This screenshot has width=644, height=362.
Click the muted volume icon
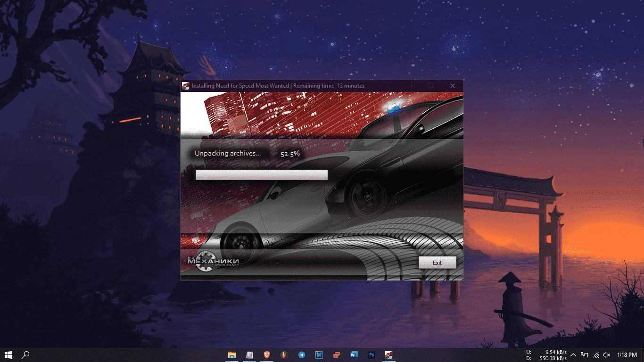click(x=607, y=355)
